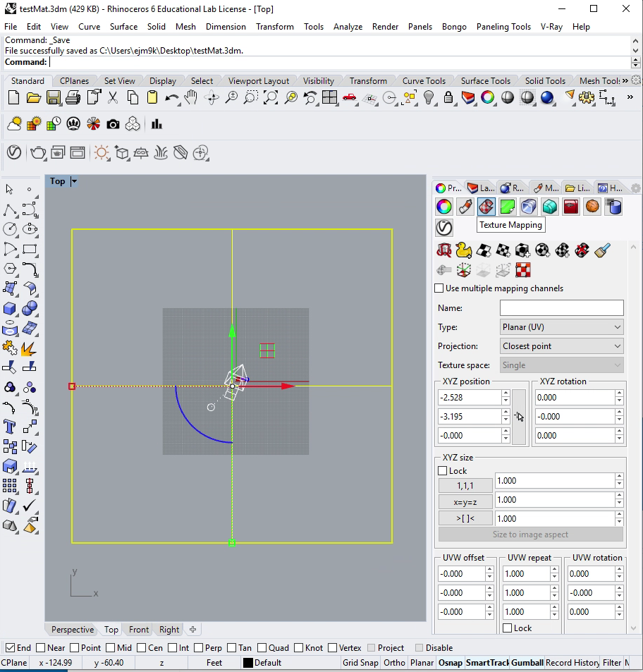This screenshot has width=643, height=672.
Task: Click the Show mapping widget checkered icon
Action: tap(523, 269)
